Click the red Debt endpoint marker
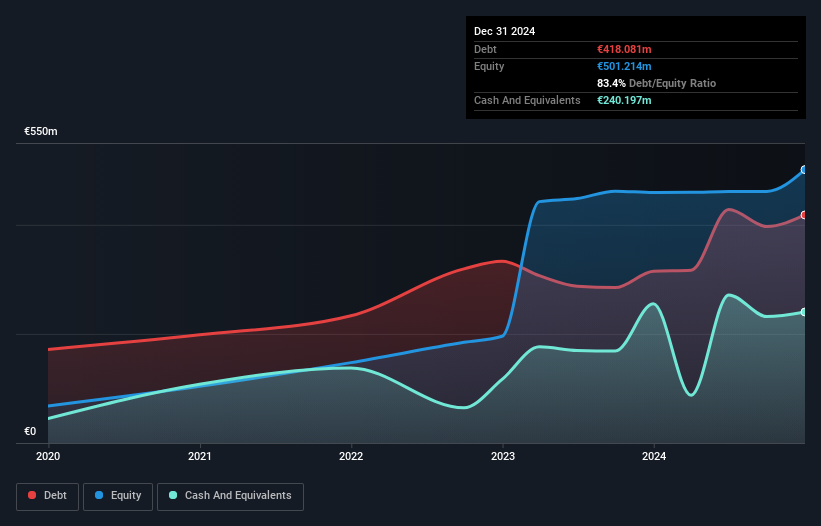Viewport: 821px width, 526px height. pos(804,215)
